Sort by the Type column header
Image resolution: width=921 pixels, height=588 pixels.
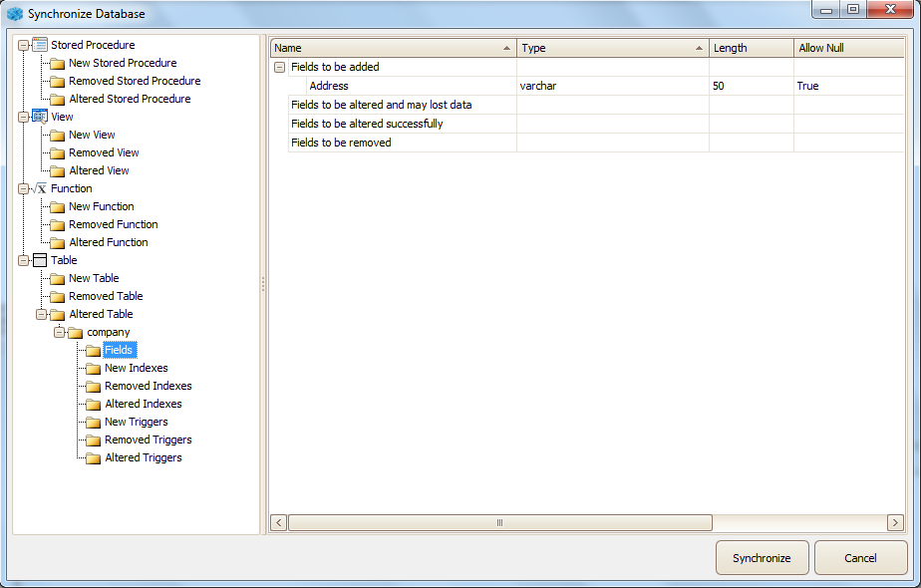[613, 48]
